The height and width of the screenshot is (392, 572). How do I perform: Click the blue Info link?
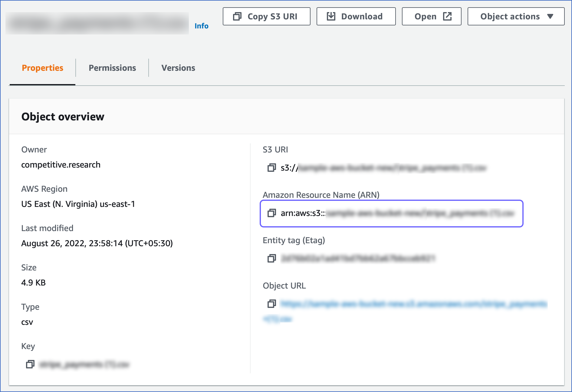[x=202, y=26]
